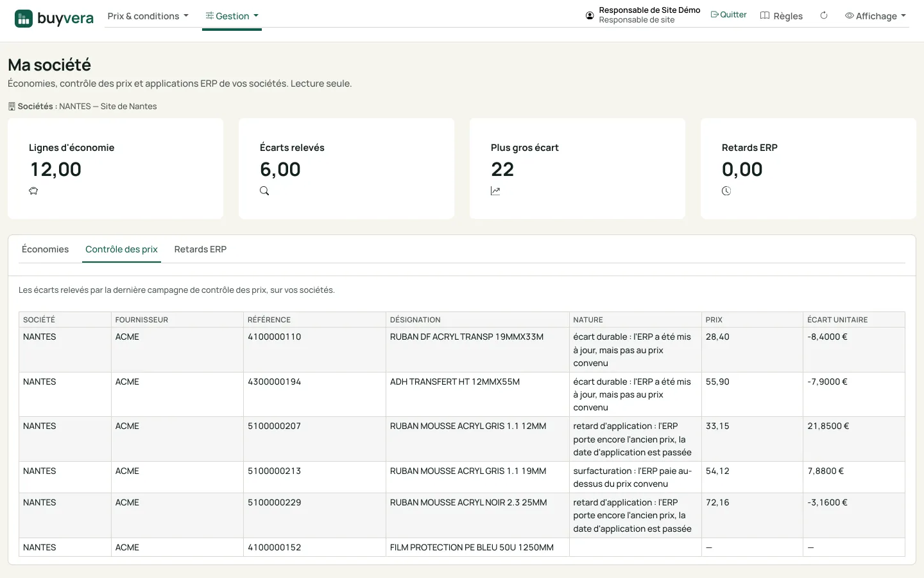Click the chart icon under Plus gros écart
The width and height of the screenshot is (924, 578).
click(495, 191)
